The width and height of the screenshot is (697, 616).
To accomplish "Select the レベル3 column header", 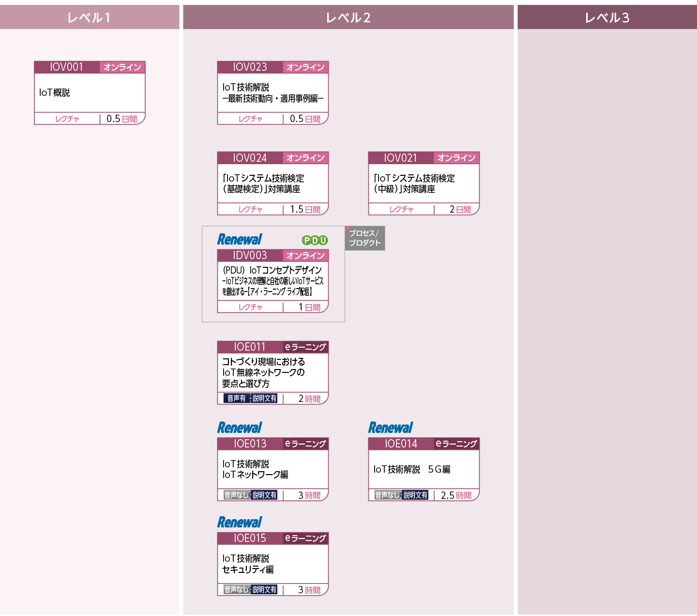I will click(607, 17).
